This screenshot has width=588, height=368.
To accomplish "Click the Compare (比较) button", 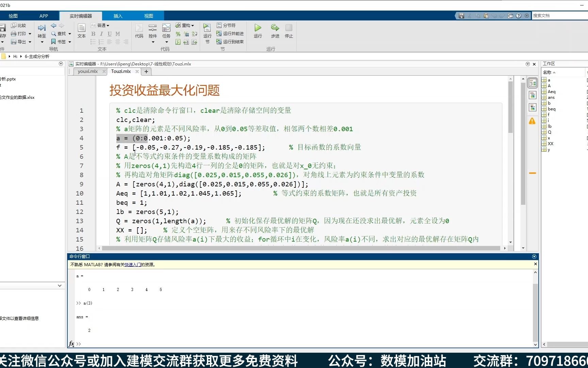I will 19,25.
